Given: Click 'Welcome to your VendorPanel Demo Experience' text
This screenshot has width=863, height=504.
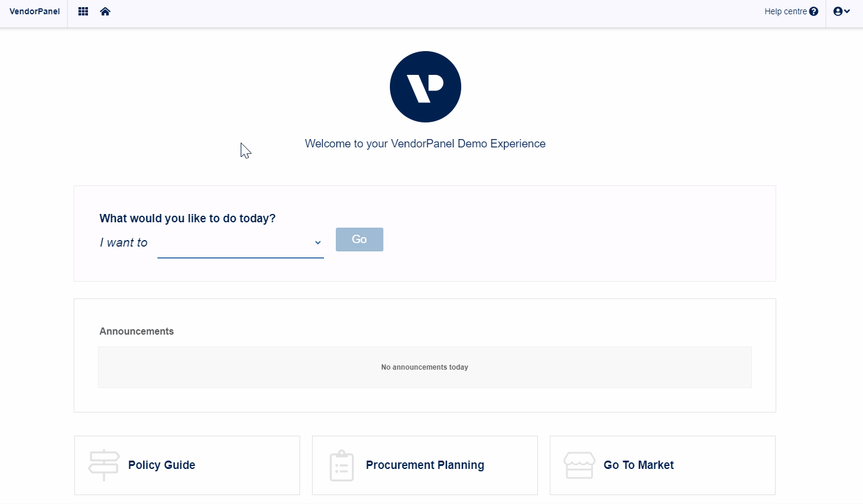Looking at the screenshot, I should tap(425, 144).
